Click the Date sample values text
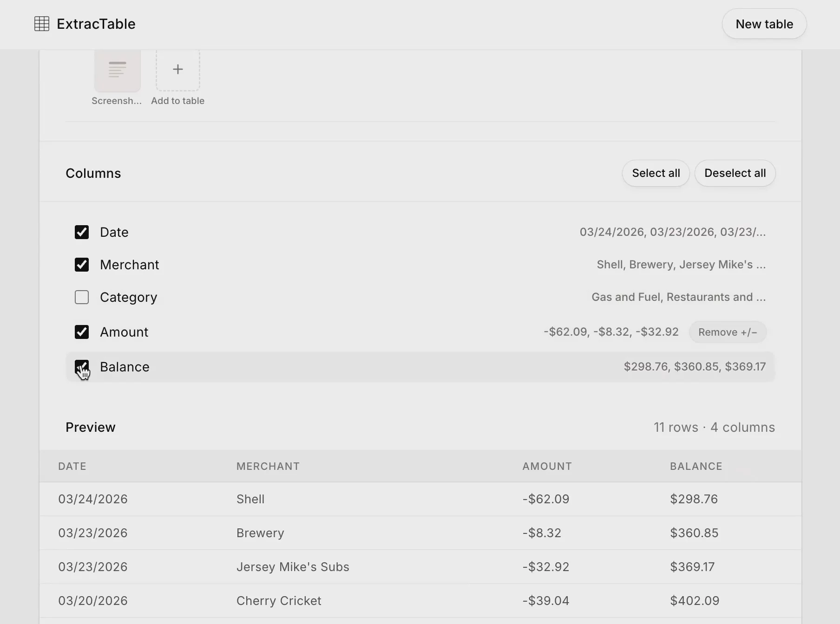 673,232
